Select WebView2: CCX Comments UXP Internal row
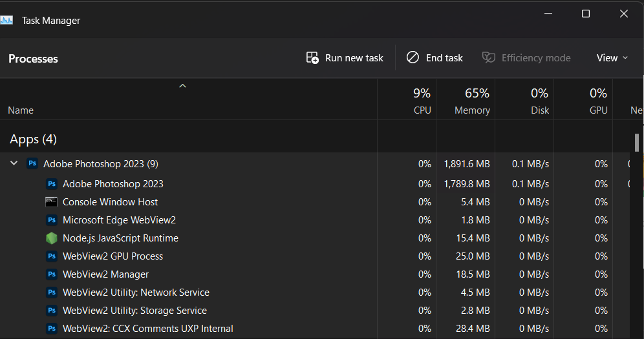The width and height of the screenshot is (644, 339). (315, 328)
